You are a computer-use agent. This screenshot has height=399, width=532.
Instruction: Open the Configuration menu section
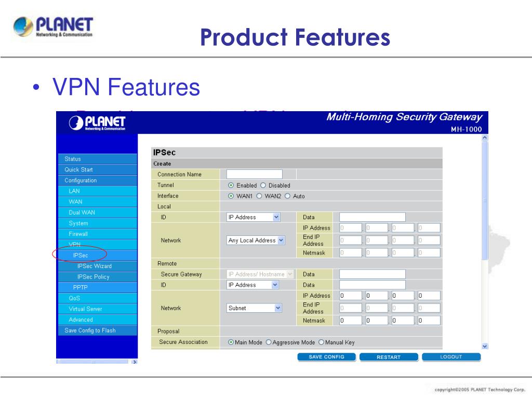[x=98, y=180]
